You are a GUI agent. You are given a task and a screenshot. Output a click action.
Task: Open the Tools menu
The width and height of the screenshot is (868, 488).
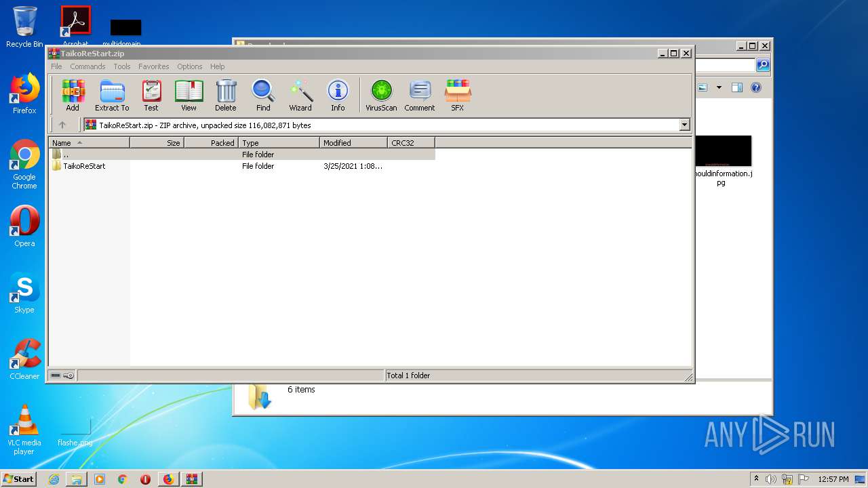[122, 66]
